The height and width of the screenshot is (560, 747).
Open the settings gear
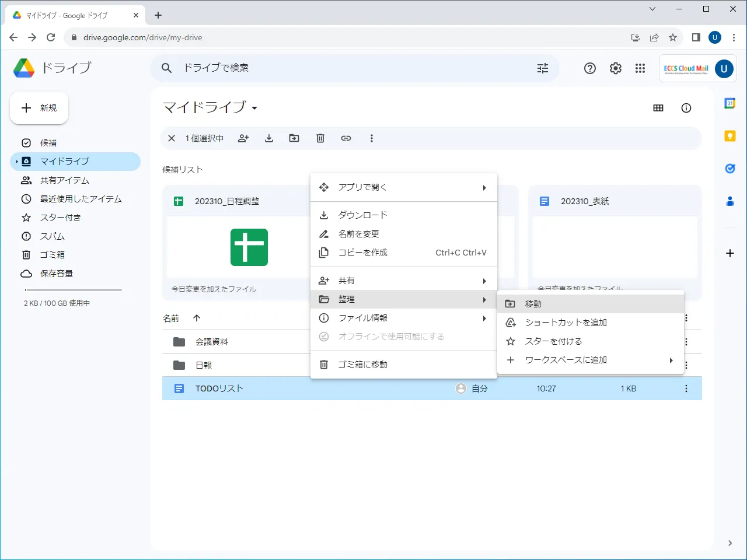(616, 68)
